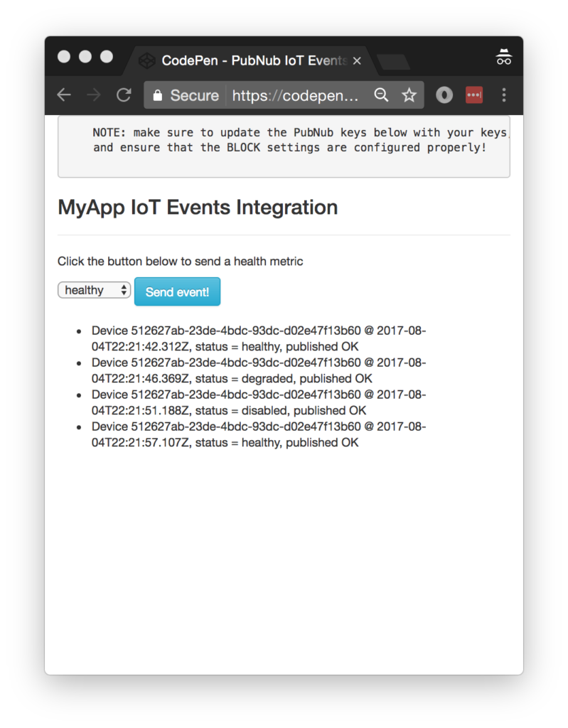Screen dimensions: 568x728
Task: Click the Secure padlock icon
Action: pos(158,95)
